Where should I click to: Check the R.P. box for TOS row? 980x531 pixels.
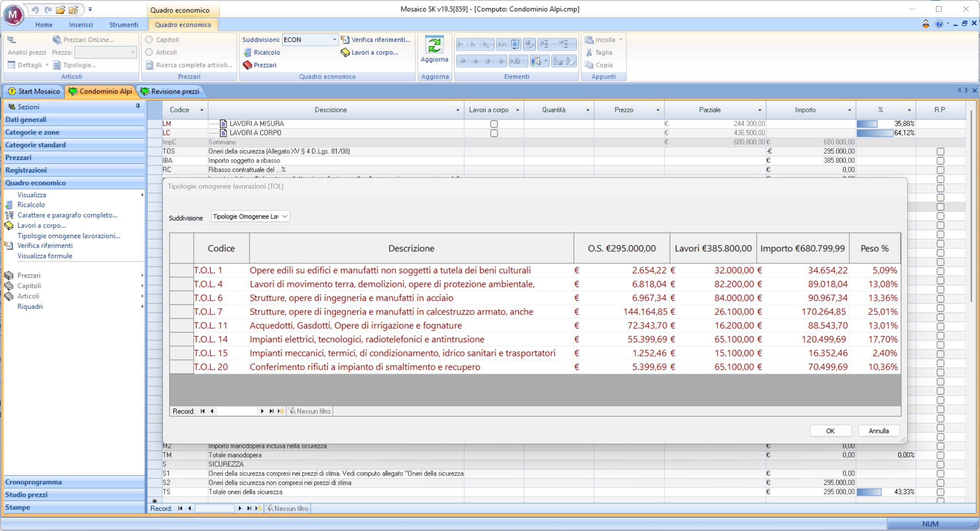click(940, 151)
